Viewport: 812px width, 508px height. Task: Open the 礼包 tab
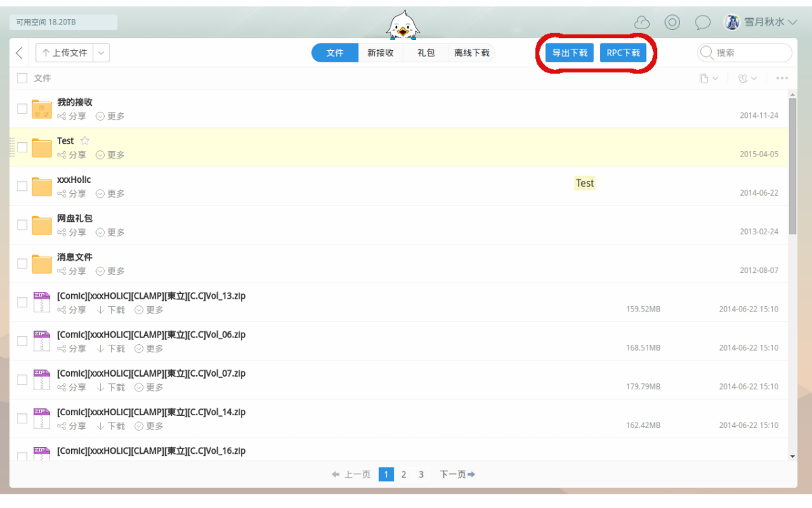[x=426, y=52]
